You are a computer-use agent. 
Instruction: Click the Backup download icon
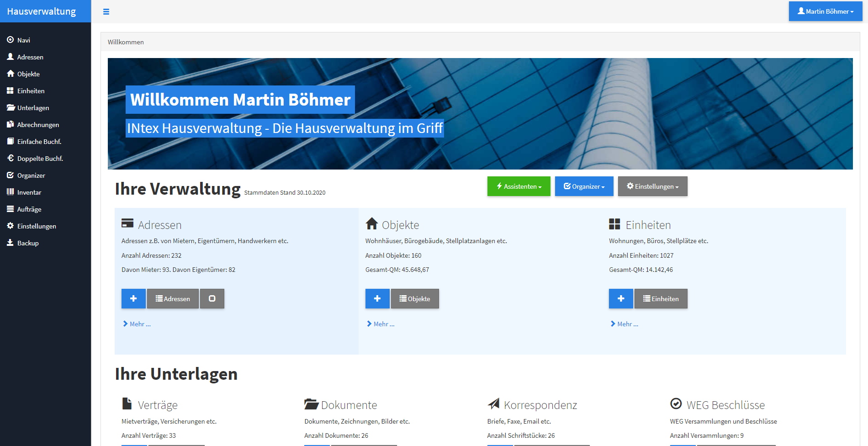(x=10, y=243)
